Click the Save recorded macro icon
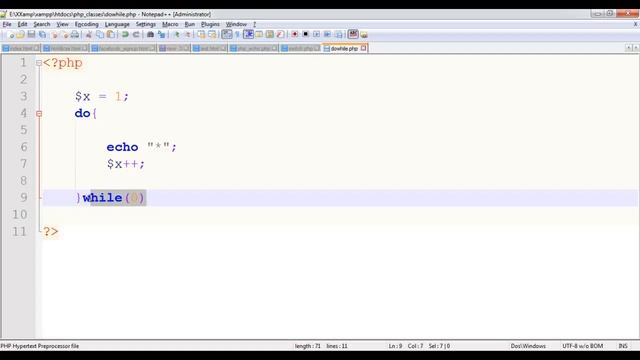This screenshot has width=640, height=360. 338,35
